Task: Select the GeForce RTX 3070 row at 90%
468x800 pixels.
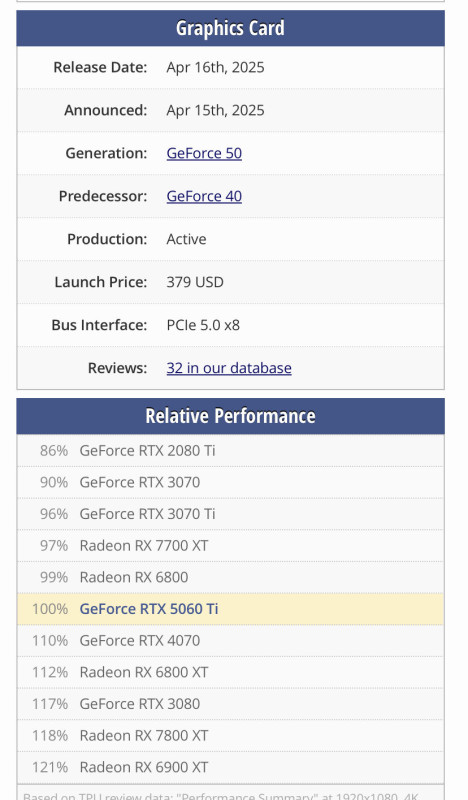Action: pos(231,482)
